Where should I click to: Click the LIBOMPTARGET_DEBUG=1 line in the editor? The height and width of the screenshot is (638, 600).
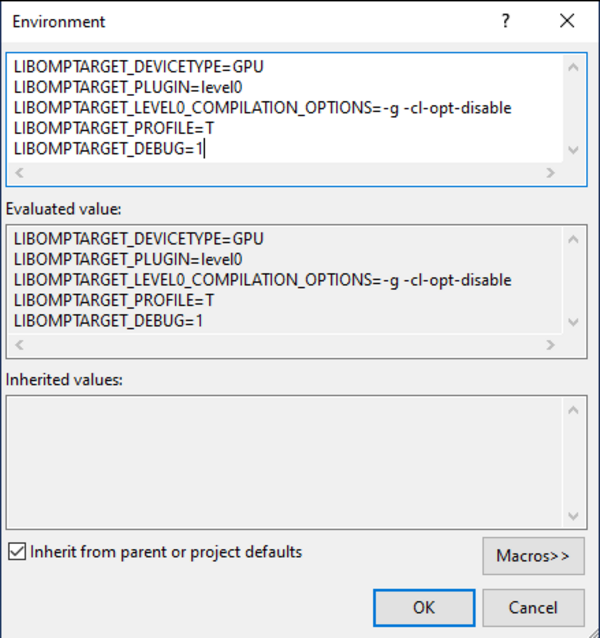click(x=108, y=149)
